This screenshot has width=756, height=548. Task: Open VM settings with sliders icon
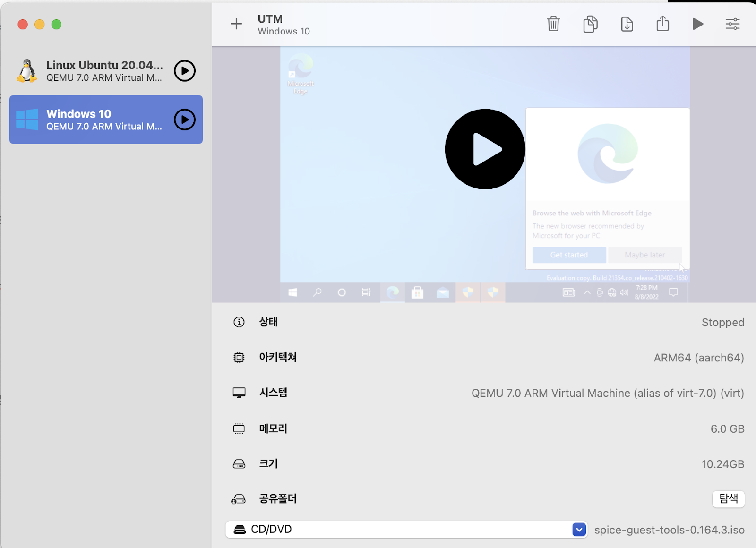pos(733,24)
